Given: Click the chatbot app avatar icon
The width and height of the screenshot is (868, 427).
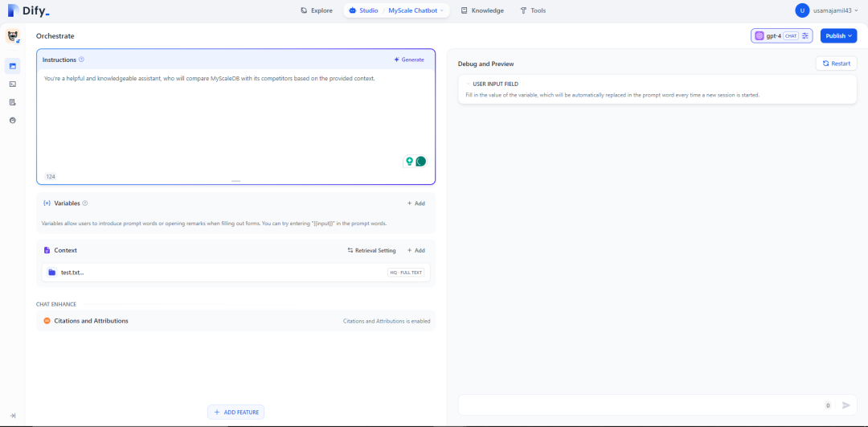Looking at the screenshot, I should pos(13,36).
